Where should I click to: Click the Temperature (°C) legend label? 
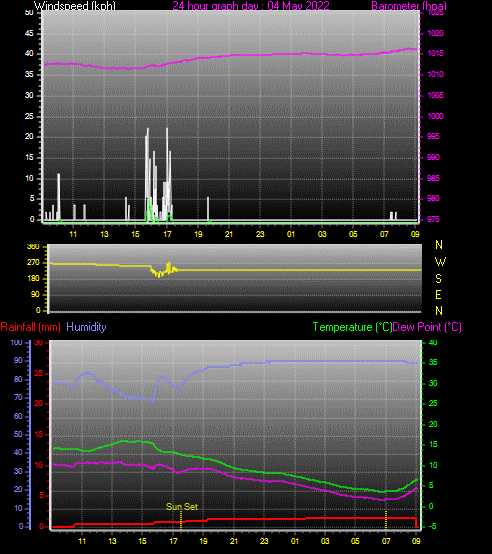(x=352, y=327)
